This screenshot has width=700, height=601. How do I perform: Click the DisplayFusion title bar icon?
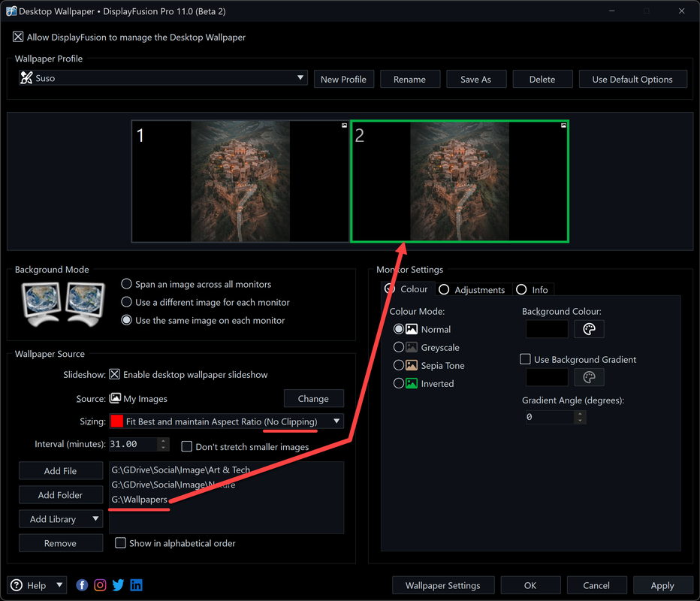(x=11, y=11)
